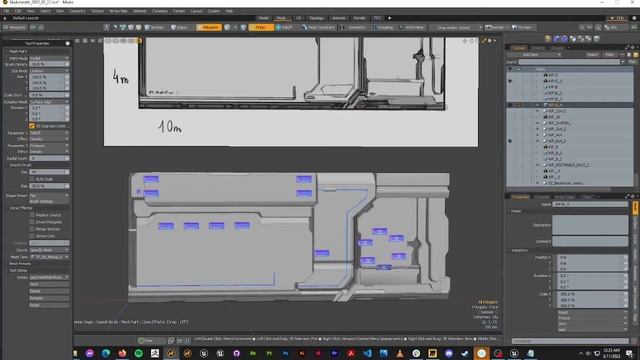The image size is (640, 360).
Task: Click the Work Plane toolbar button
Action: (412, 27)
